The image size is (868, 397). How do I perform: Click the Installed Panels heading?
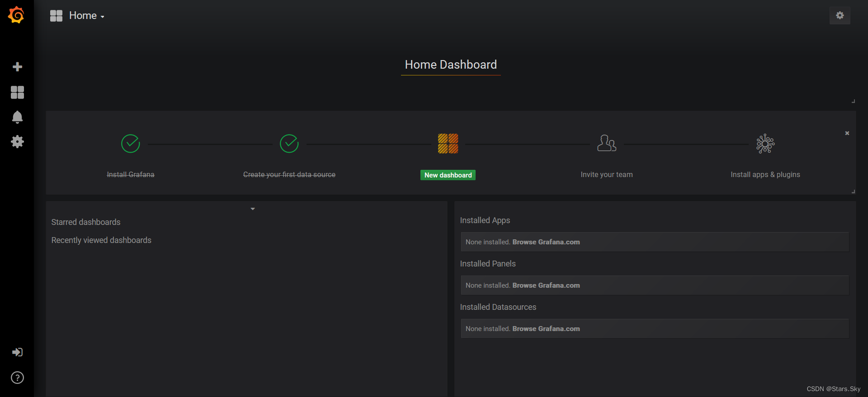click(488, 264)
